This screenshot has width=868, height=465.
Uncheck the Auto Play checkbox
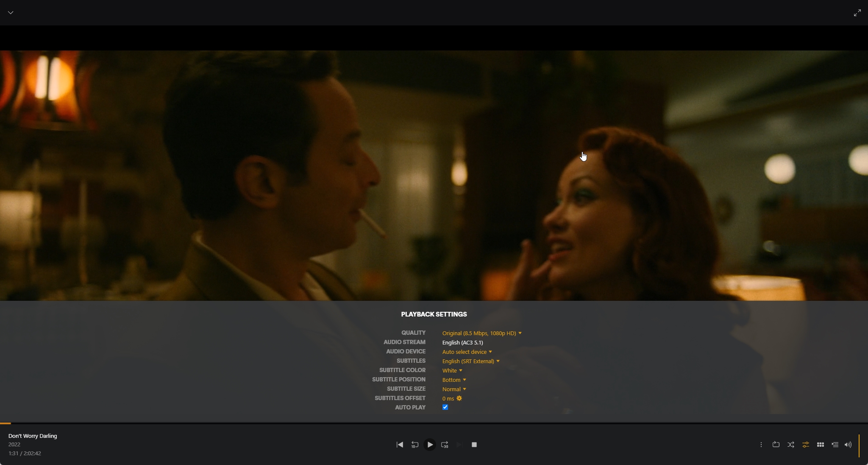pyautogui.click(x=445, y=407)
